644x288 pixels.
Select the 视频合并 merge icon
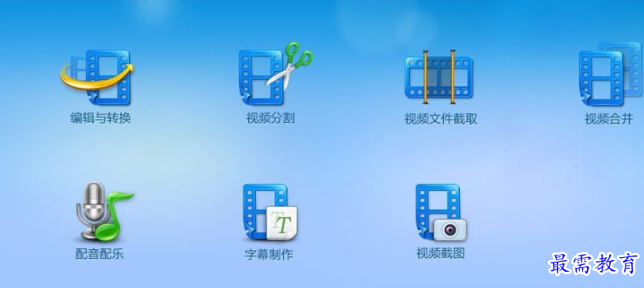click(609, 74)
